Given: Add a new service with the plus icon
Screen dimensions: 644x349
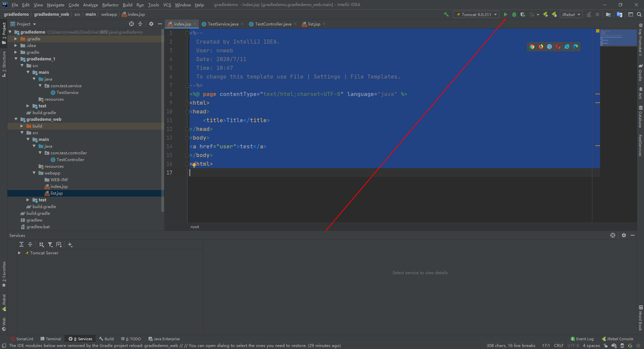Looking at the screenshot, I should click(x=70, y=245).
